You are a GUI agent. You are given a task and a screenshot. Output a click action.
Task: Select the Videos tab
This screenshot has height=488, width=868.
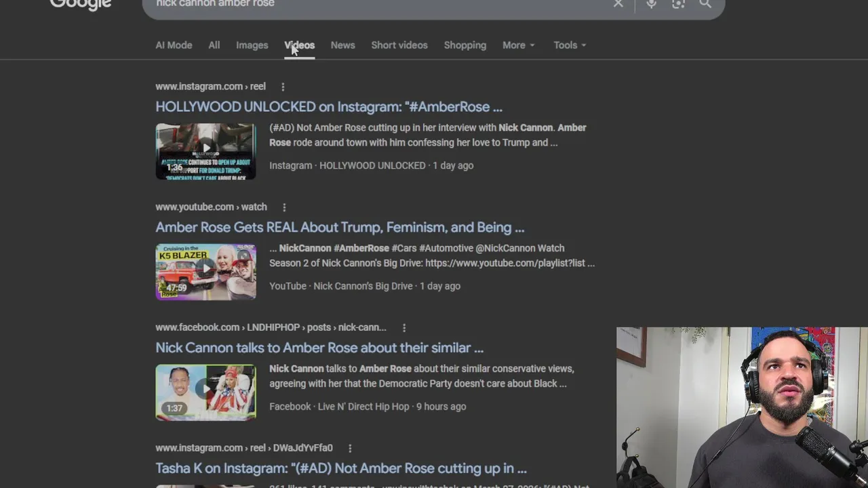tap(299, 45)
